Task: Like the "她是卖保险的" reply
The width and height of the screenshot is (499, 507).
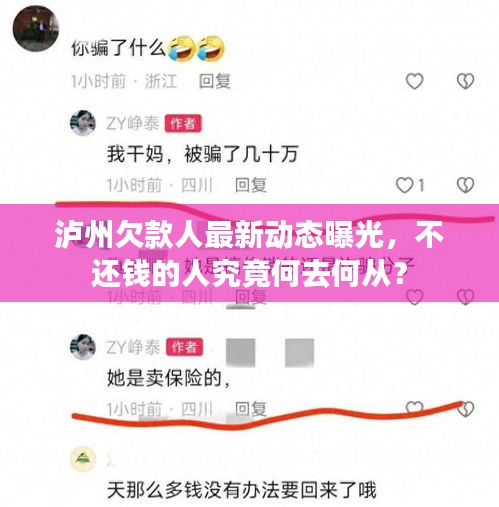Action: (x=414, y=408)
